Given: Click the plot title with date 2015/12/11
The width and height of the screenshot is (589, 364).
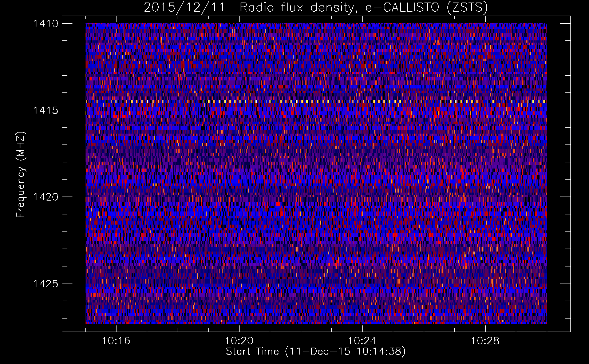Looking at the screenshot, I should (316, 7).
